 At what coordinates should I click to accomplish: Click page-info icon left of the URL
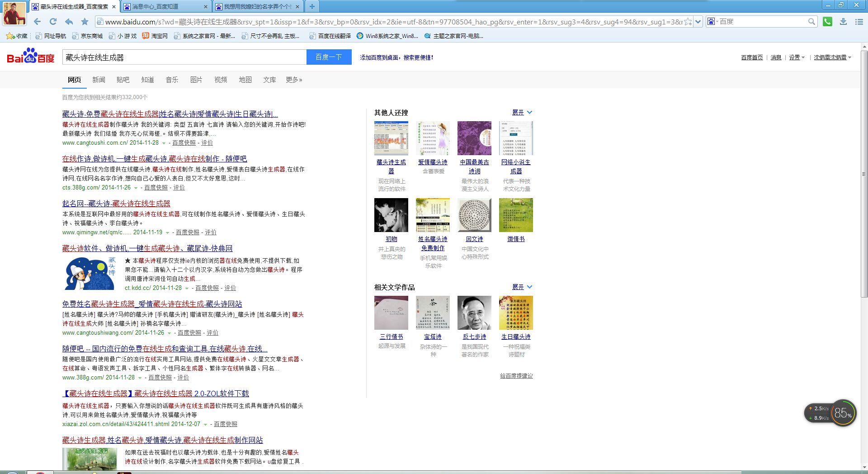pos(100,21)
